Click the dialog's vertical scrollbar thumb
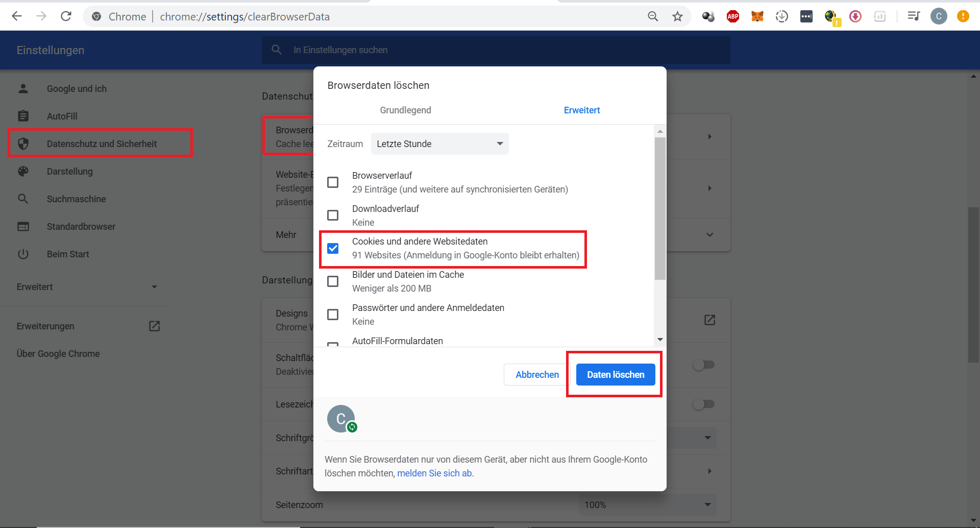 (x=660, y=208)
